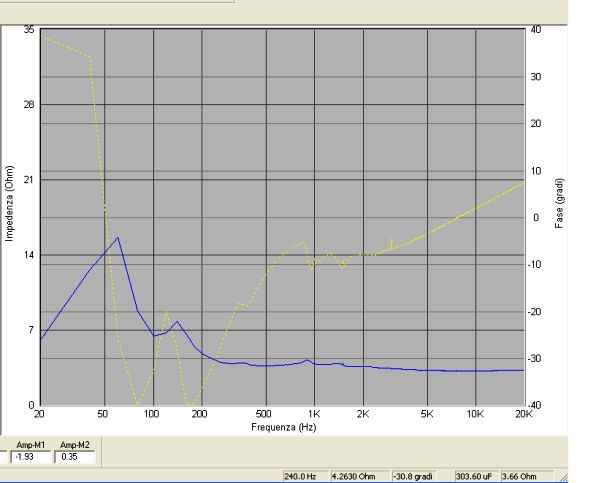Image resolution: width=615 pixels, height=483 pixels.
Task: Click the 1K frequency axis tick label
Action: point(314,414)
